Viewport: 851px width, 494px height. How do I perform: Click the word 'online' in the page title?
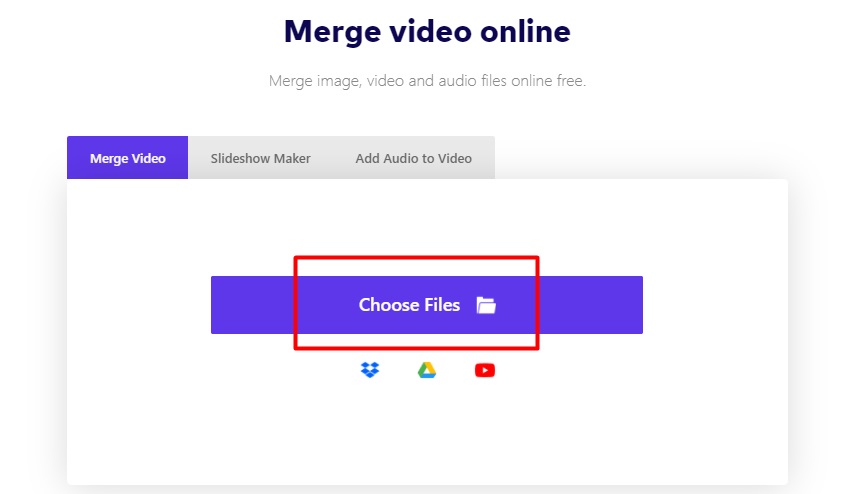(x=525, y=31)
